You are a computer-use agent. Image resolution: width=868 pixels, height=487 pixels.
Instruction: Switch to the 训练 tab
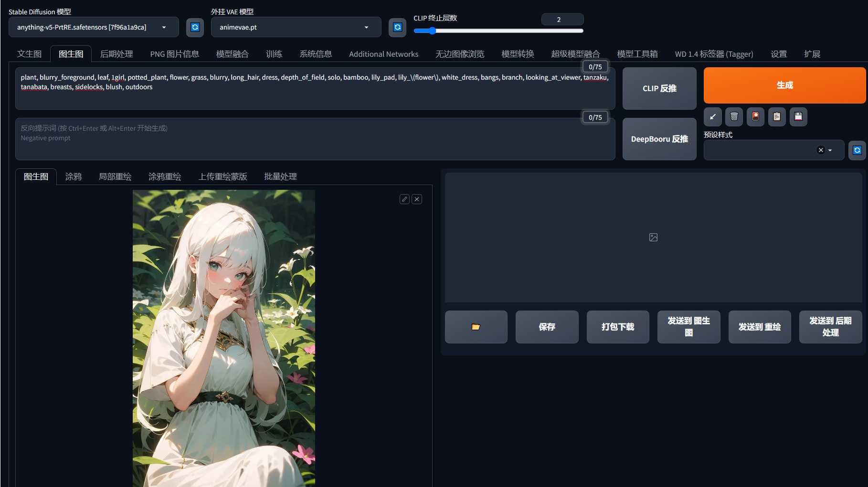pyautogui.click(x=274, y=54)
